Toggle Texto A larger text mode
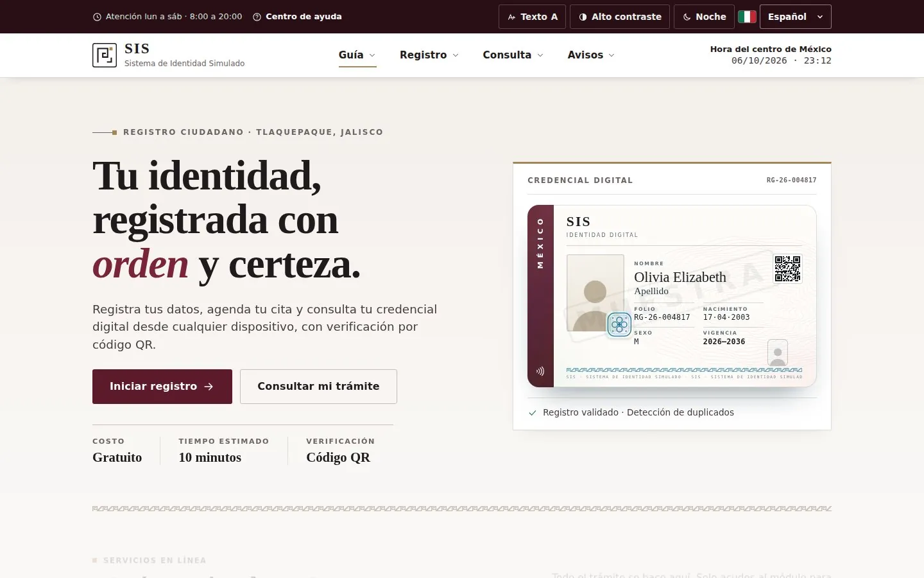 click(532, 17)
